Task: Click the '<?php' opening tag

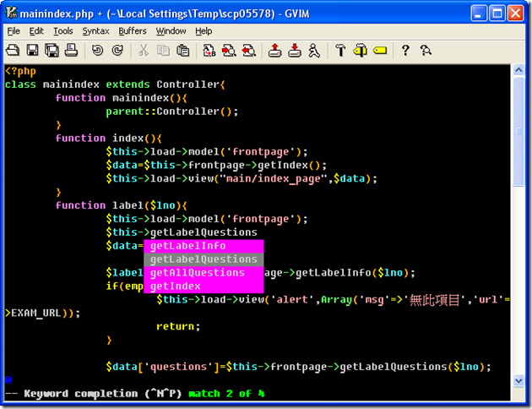Action: (20, 71)
